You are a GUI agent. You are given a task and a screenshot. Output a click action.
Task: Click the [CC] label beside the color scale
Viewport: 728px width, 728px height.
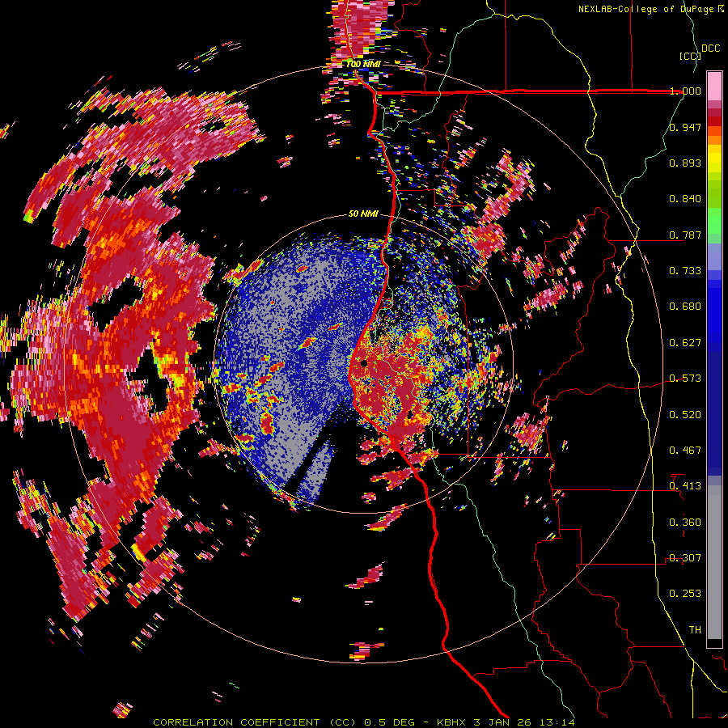[691, 56]
